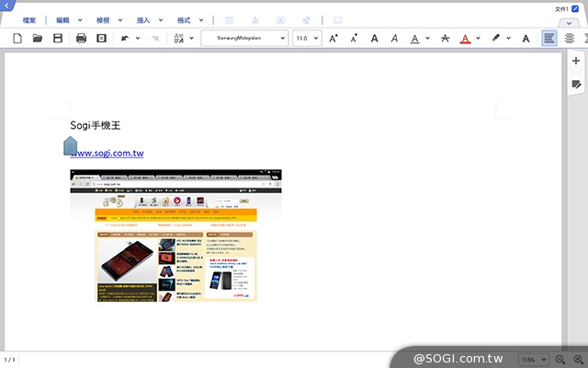Screen dimensions: 588x368
Task: Click the italic A text button
Action: [393, 39]
